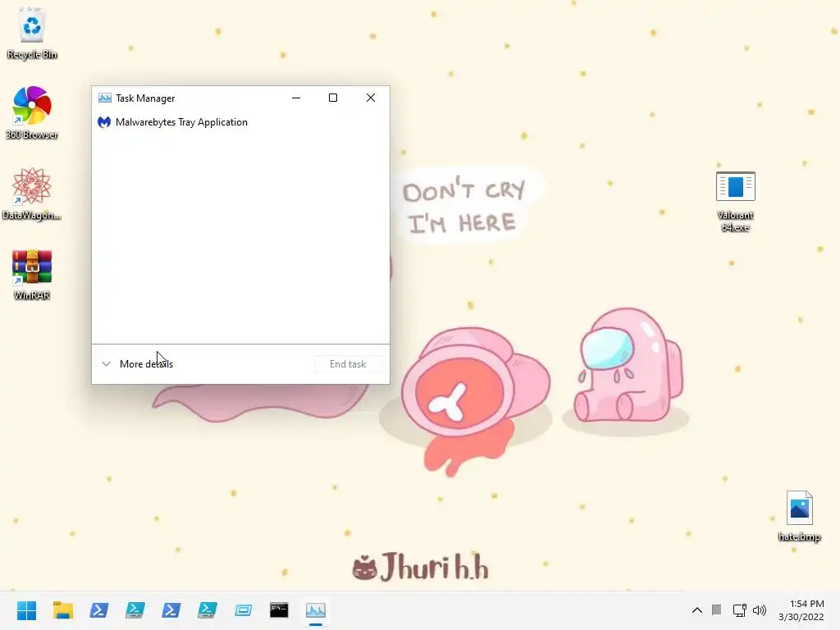
Task: Minimize the Task Manager window
Action: tap(295, 98)
